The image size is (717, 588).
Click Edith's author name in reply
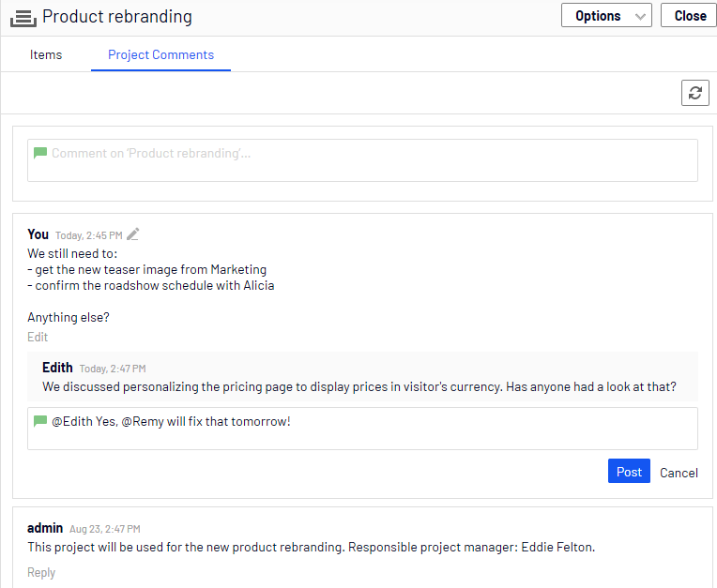57,368
